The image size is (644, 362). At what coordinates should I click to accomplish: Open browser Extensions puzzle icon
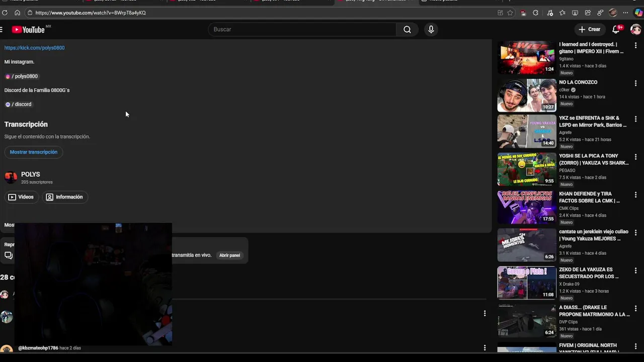pyautogui.click(x=535, y=13)
